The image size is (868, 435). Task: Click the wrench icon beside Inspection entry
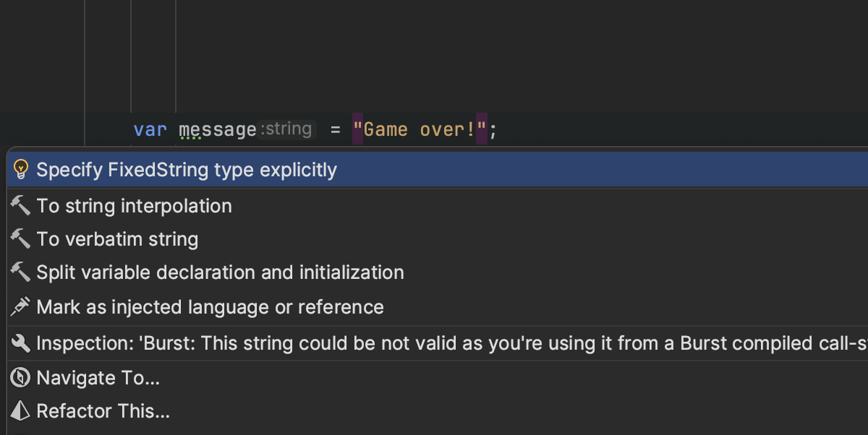point(20,343)
